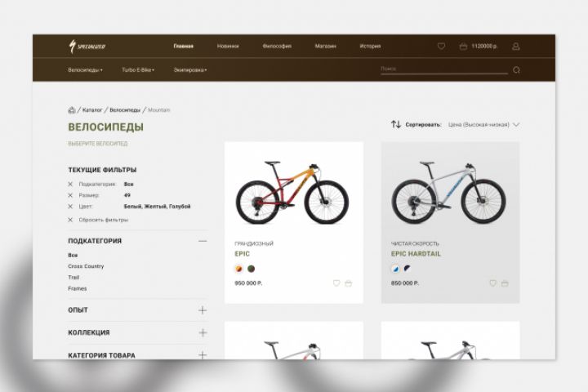Open the Велосипеды dropdown menu
Image resolution: width=588 pixels, height=392 pixels.
[85, 69]
